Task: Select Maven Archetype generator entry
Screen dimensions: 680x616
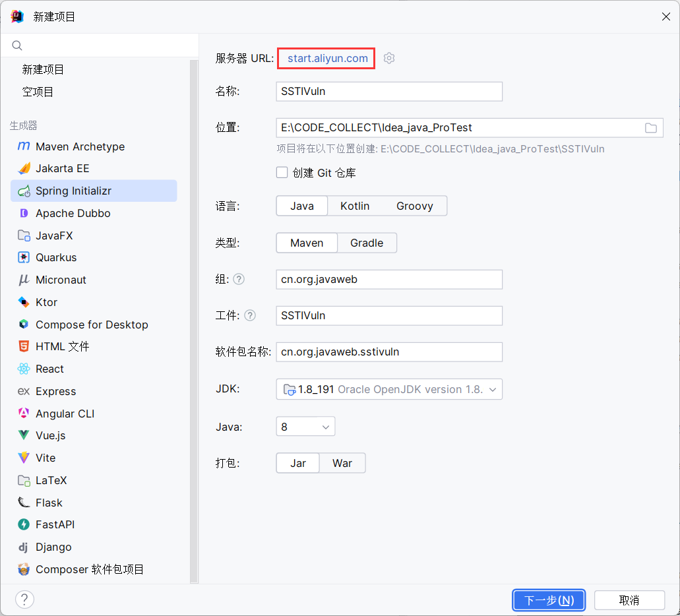Action: point(94,146)
